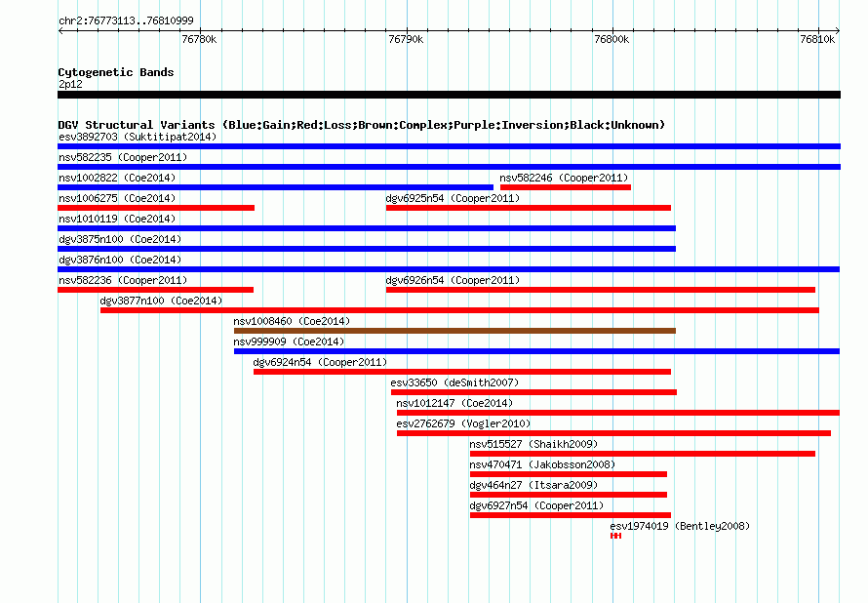Click the 76800k ruler label

point(612,39)
